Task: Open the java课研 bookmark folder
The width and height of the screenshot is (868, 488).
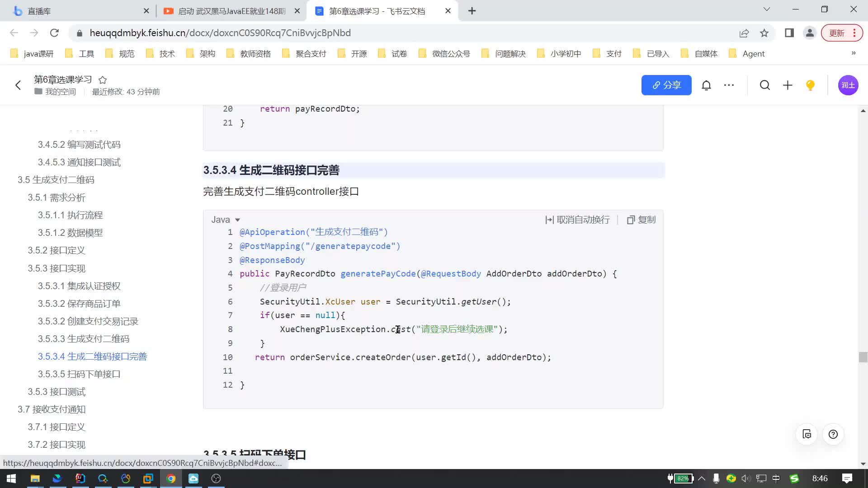Action: [32, 54]
